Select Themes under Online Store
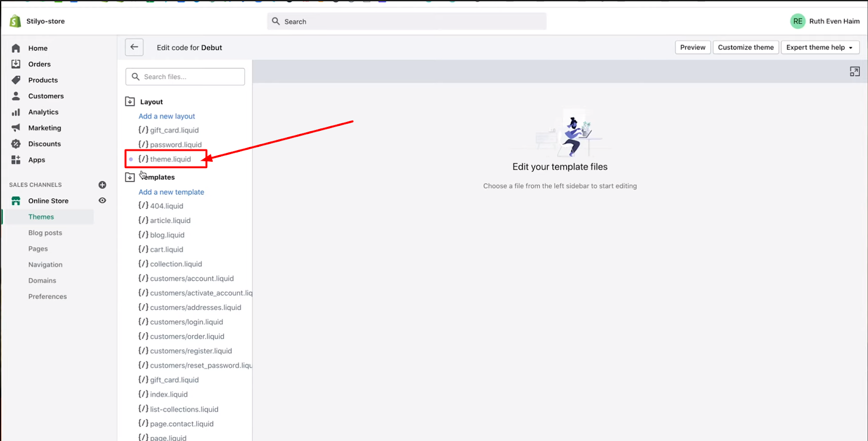The width and height of the screenshot is (868, 441). 41,217
